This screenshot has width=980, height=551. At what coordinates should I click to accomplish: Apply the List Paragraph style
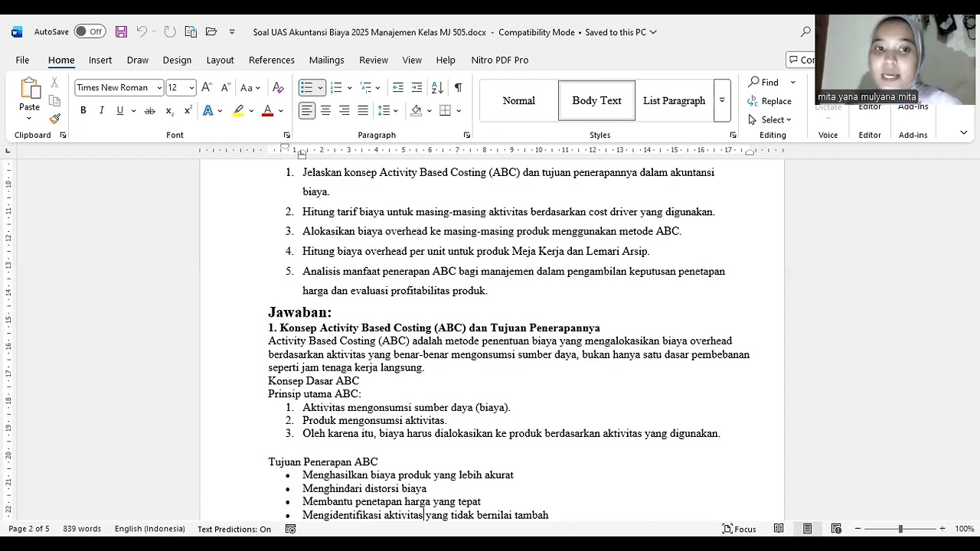675,101
